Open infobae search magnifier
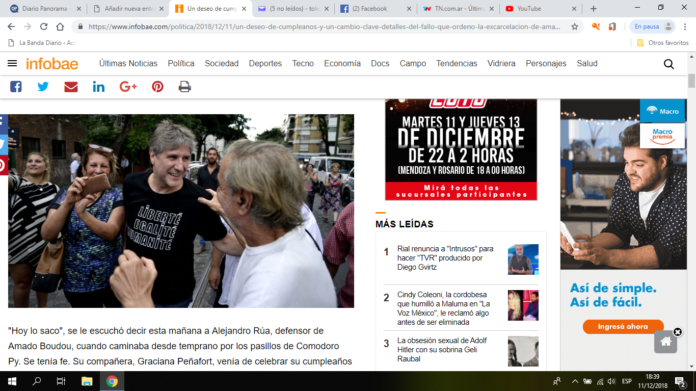The image size is (696, 391). (x=668, y=64)
